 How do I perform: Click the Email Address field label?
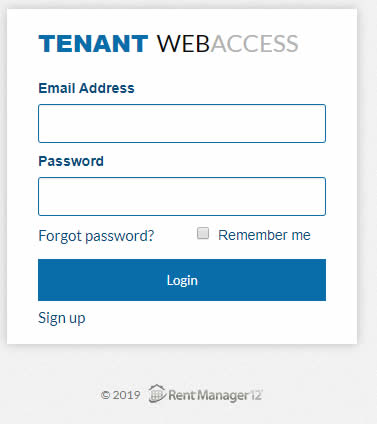click(86, 88)
